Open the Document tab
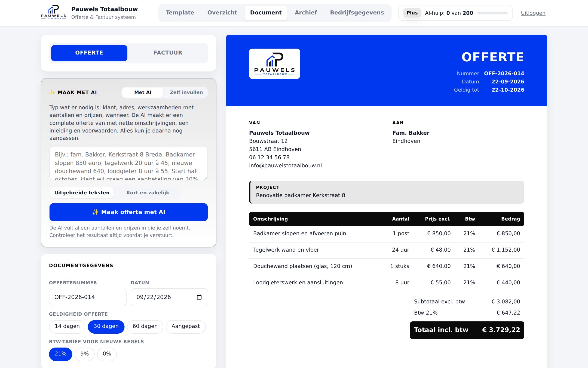Viewport: 588px width, 368px height. tap(266, 13)
